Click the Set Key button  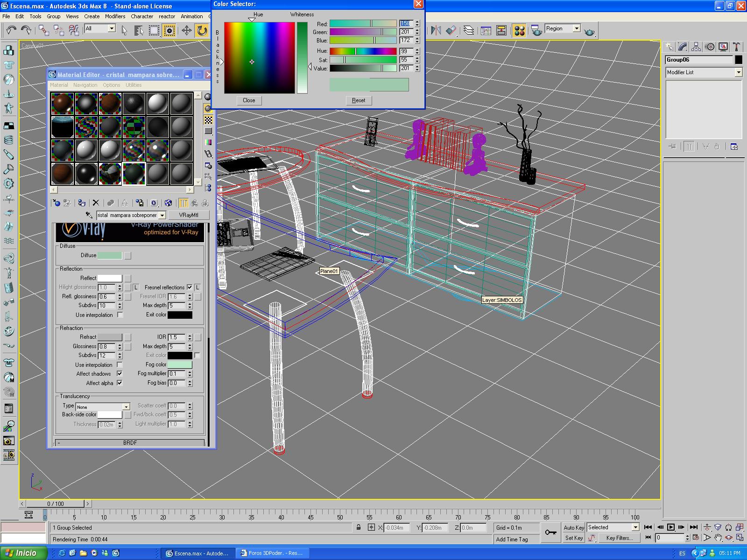click(x=574, y=538)
